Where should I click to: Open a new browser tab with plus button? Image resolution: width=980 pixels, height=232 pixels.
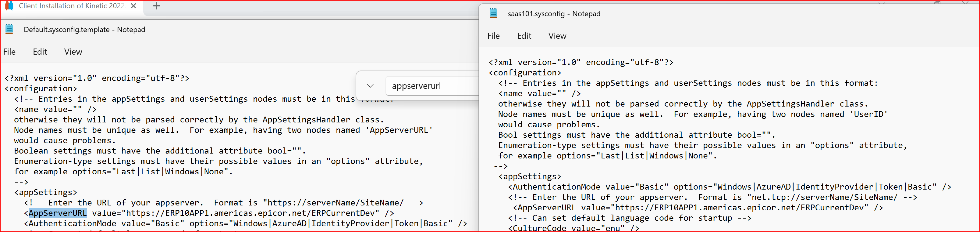tap(156, 6)
